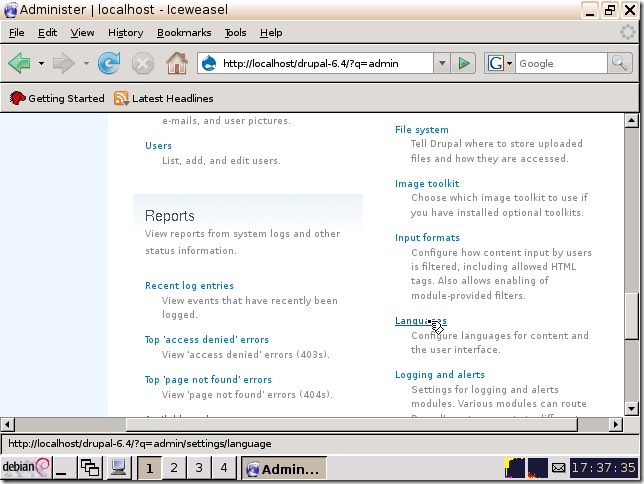The width and height of the screenshot is (644, 484).
Task: Open the Image toolkit link
Action: [x=427, y=183]
